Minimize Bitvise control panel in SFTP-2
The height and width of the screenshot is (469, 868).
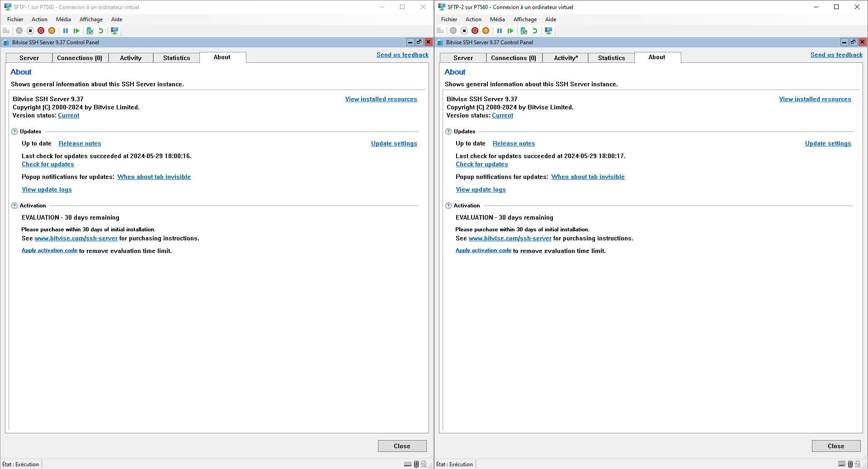click(x=844, y=42)
